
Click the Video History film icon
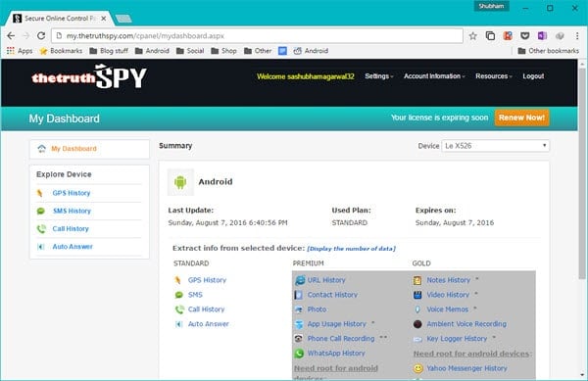[417, 295]
